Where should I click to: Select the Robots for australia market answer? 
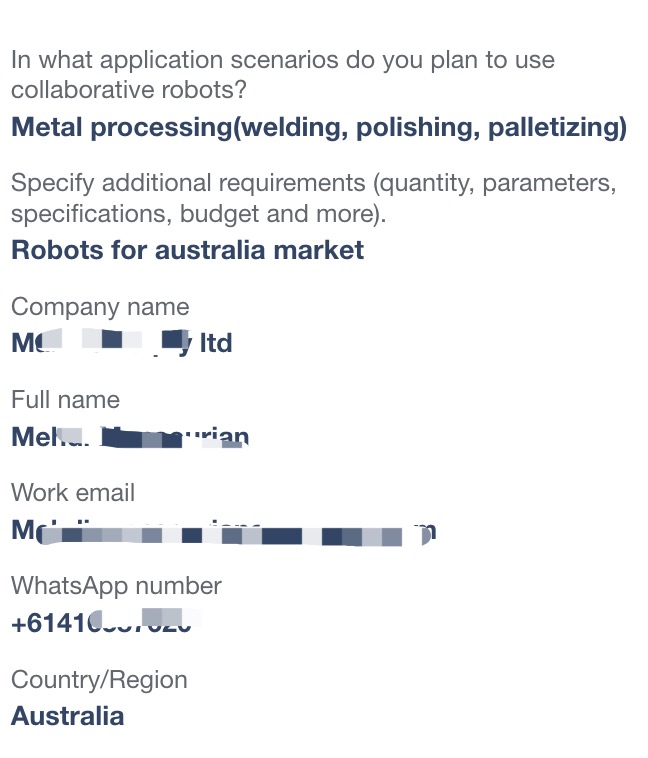pos(187,250)
